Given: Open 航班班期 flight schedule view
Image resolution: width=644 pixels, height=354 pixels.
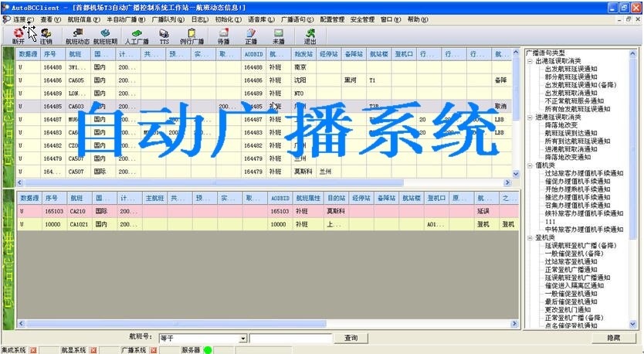Looking at the screenshot, I should coord(106,36).
